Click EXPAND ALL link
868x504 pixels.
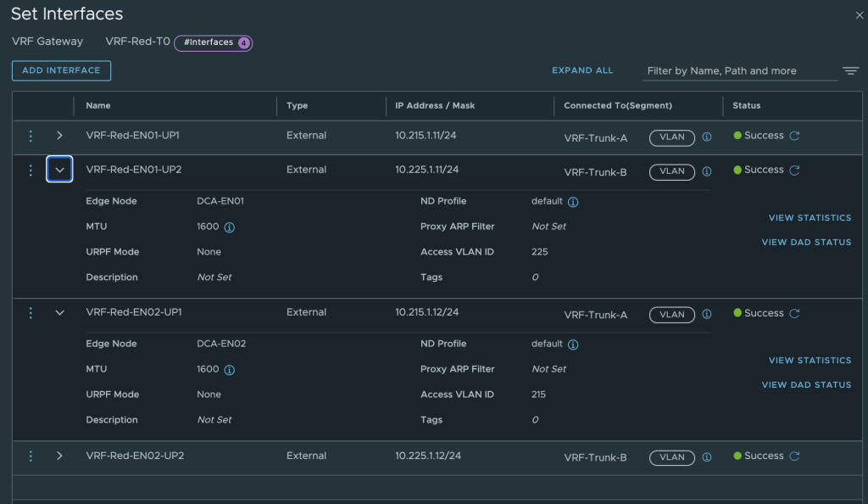(x=582, y=71)
